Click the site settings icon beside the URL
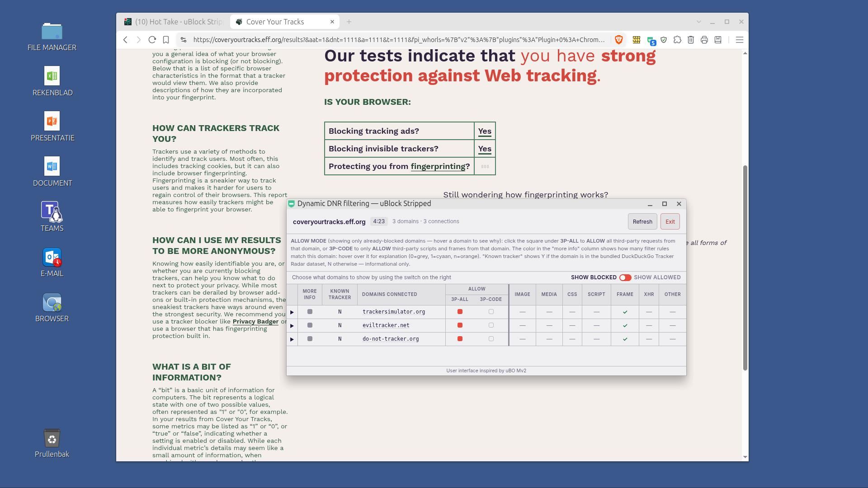The width and height of the screenshot is (868, 488). tap(184, 40)
